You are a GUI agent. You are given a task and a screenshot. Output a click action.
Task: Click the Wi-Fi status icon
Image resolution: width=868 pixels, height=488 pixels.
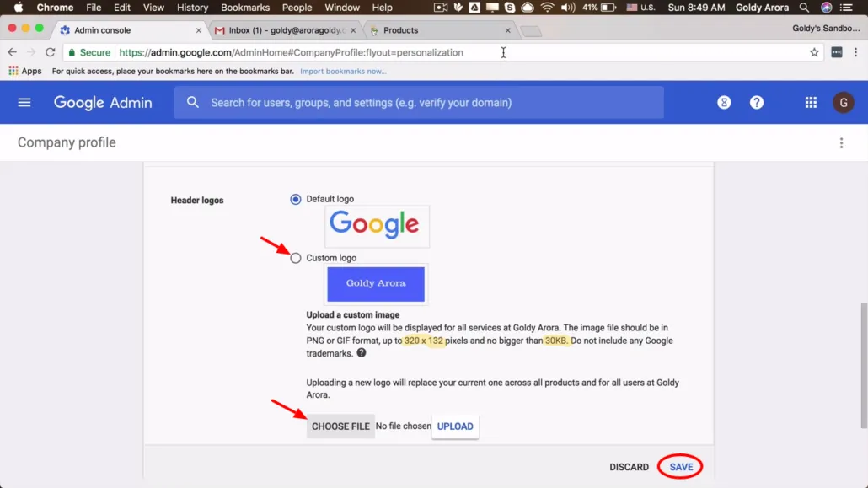(x=547, y=8)
